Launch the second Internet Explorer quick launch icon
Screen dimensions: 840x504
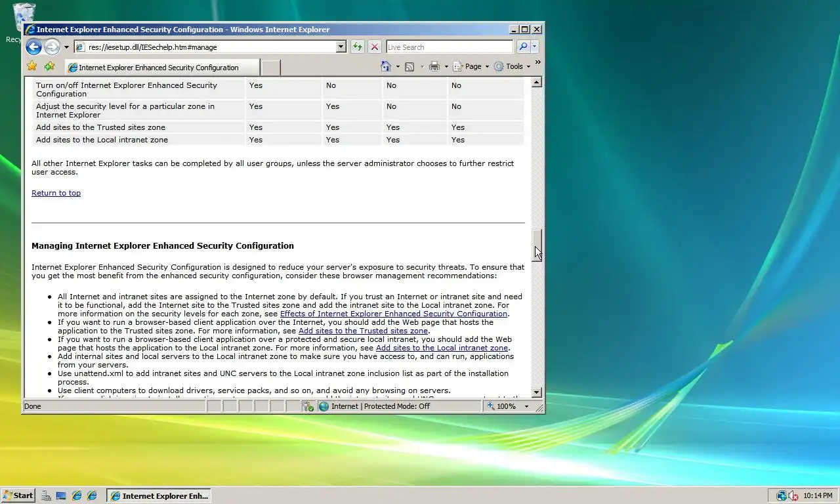pos(92,495)
